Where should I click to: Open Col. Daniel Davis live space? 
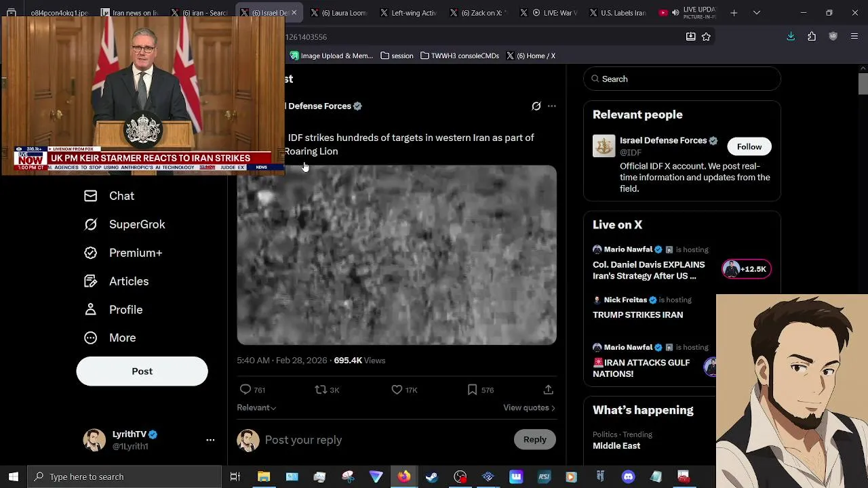coord(649,270)
